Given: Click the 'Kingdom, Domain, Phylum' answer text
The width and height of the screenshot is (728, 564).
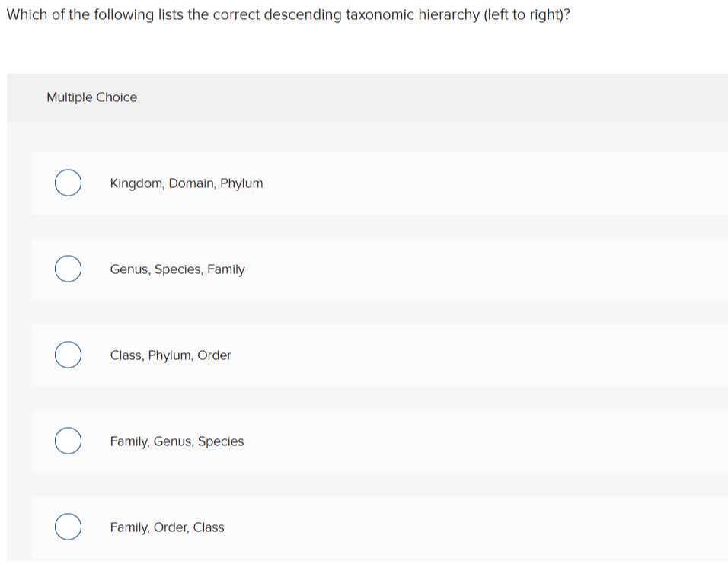Looking at the screenshot, I should (x=187, y=183).
